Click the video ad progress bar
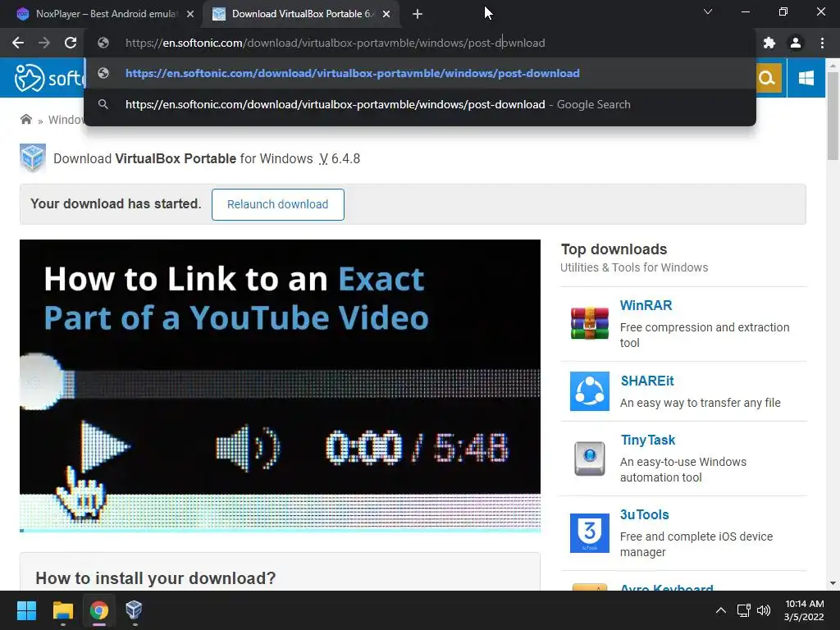 pos(280,531)
